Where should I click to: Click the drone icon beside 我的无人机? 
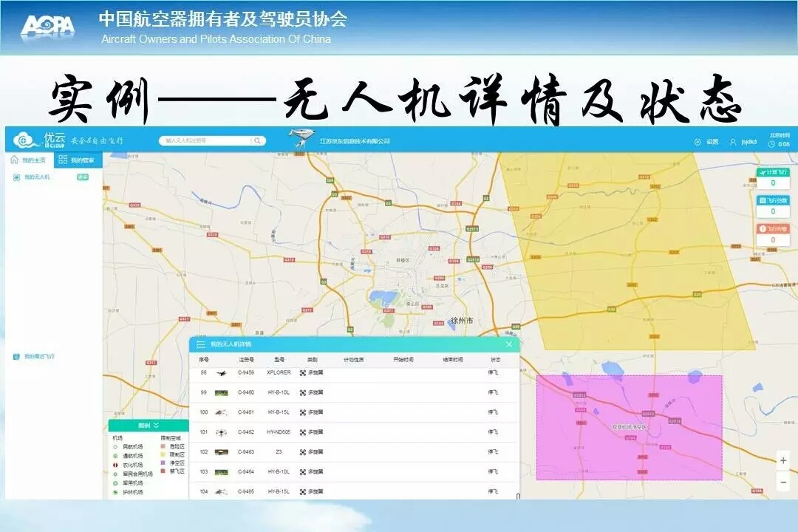click(x=17, y=177)
